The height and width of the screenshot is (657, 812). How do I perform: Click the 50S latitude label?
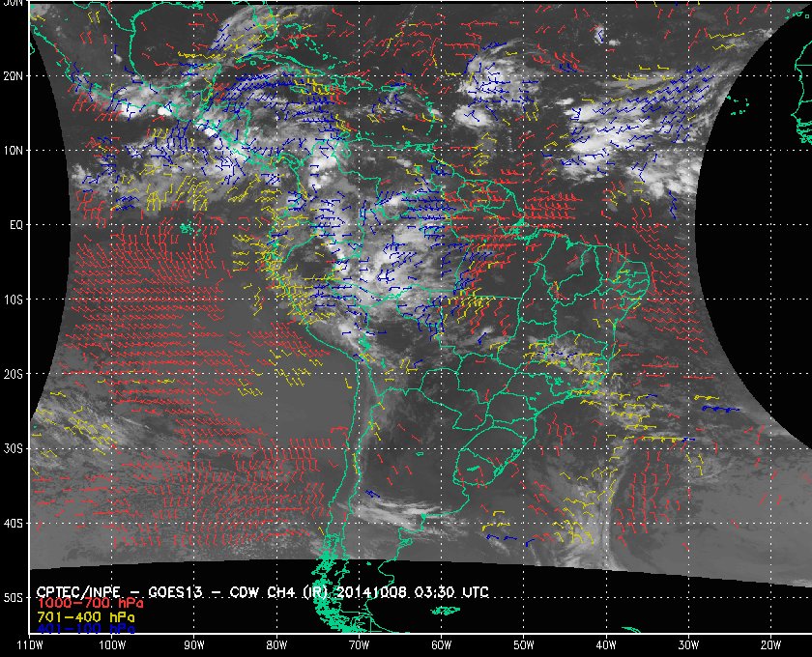coord(13,597)
